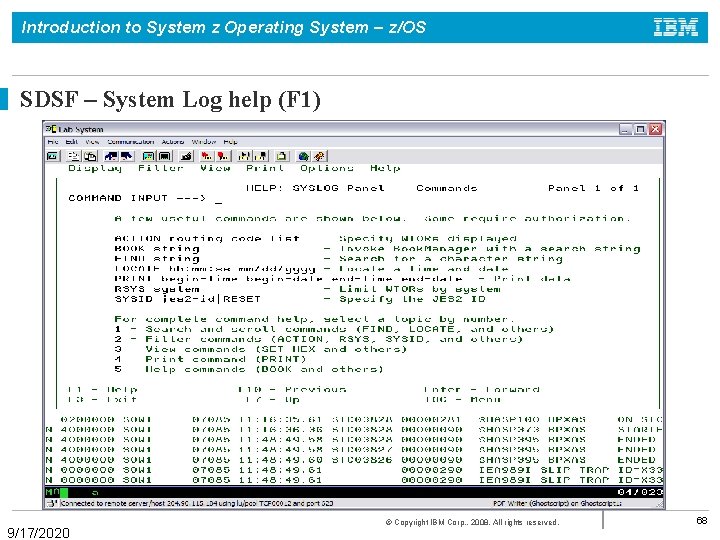The image size is (720, 540).
Task: Select Options in the SDSF action bar
Action: 326,168
